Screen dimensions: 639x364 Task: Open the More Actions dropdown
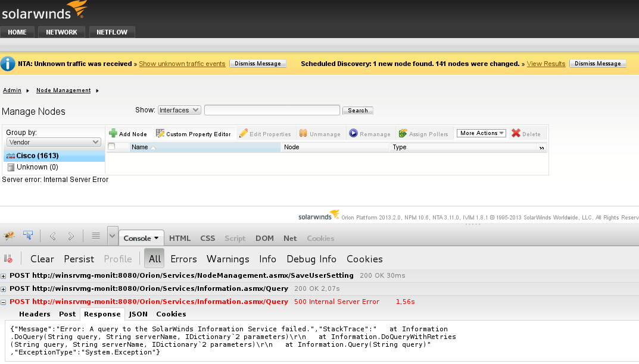(x=481, y=133)
